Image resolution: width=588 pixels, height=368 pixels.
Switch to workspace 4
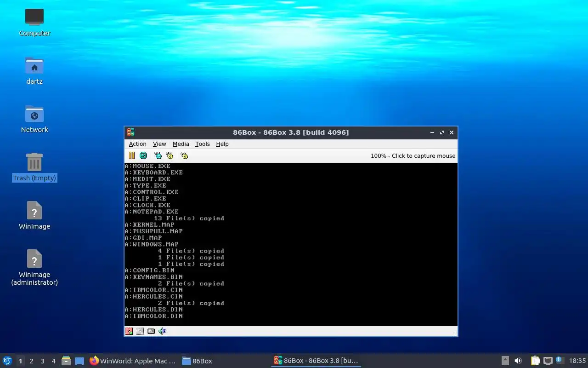pos(53,361)
